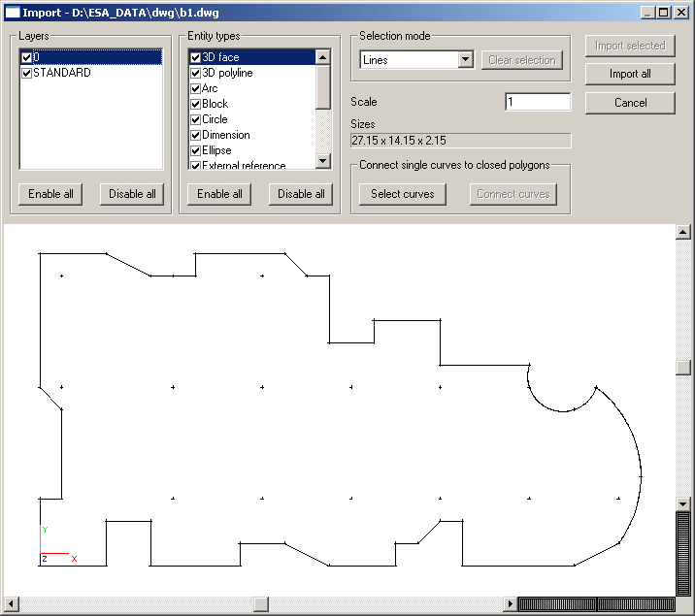695x616 pixels.
Task: Click the Scale input field
Action: [x=538, y=102]
